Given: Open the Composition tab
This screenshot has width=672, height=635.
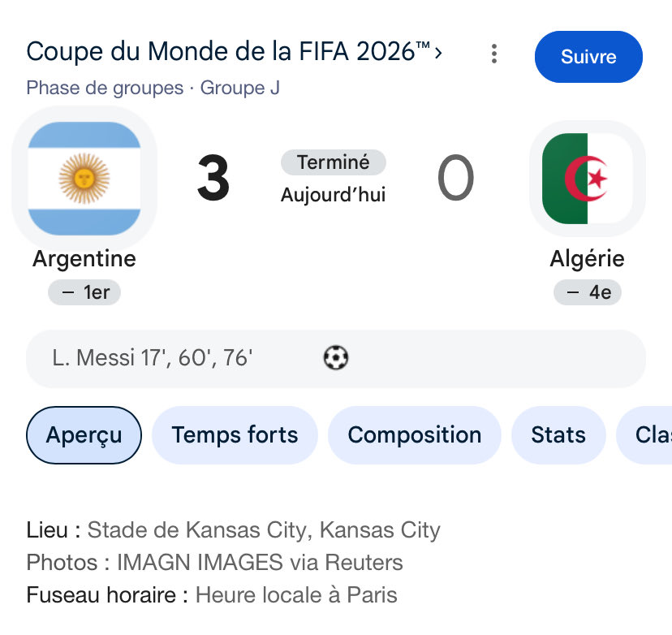Looking at the screenshot, I should pos(415,435).
